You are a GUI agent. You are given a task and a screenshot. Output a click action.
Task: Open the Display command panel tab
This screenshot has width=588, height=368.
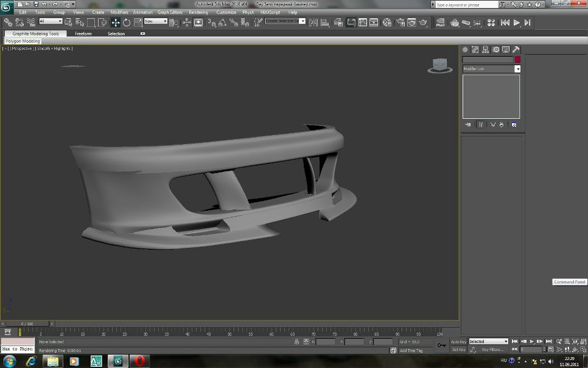[506, 49]
